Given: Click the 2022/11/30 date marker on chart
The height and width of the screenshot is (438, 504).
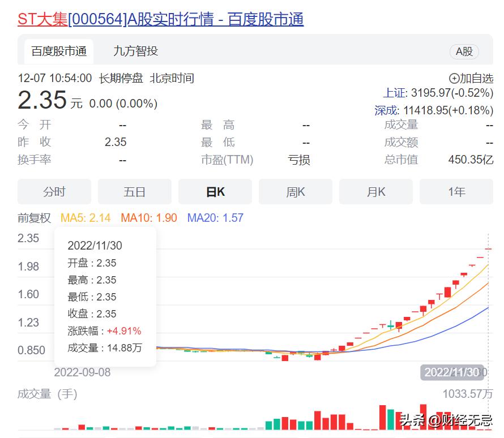Looking at the screenshot, I should coord(451,372).
